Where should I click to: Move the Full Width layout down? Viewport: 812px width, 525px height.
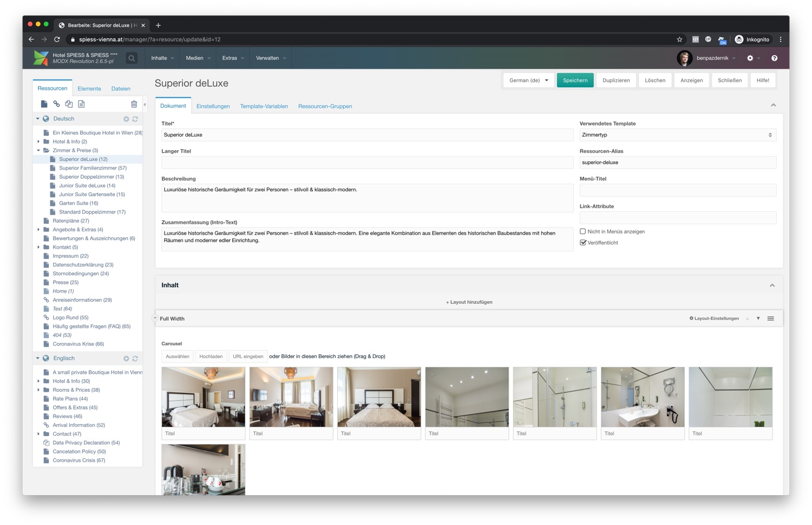pos(758,319)
